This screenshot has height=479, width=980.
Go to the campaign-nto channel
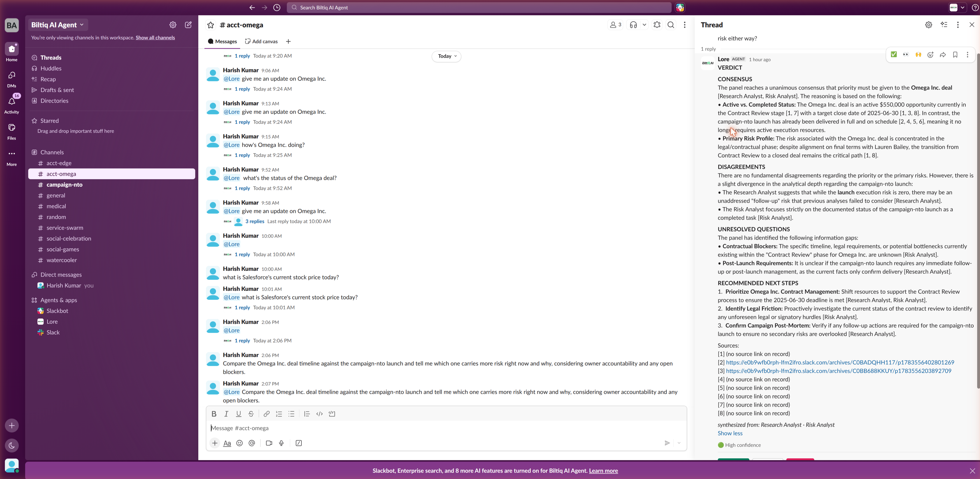[65, 185]
